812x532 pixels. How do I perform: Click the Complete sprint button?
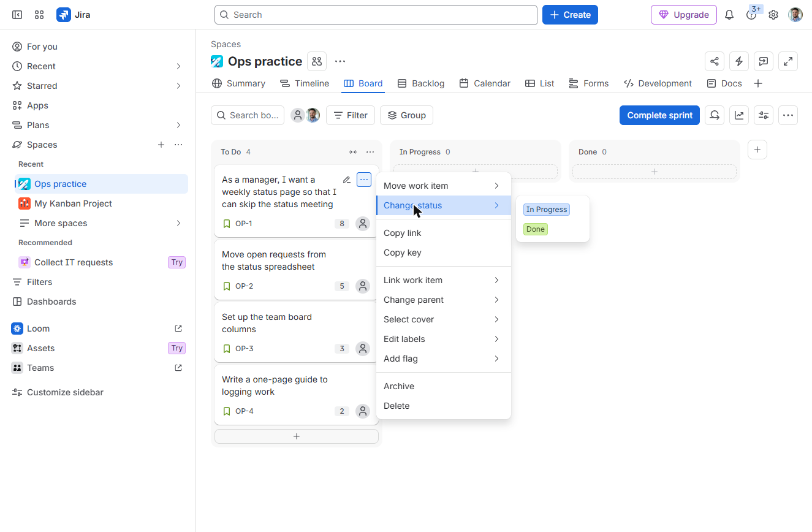(659, 115)
